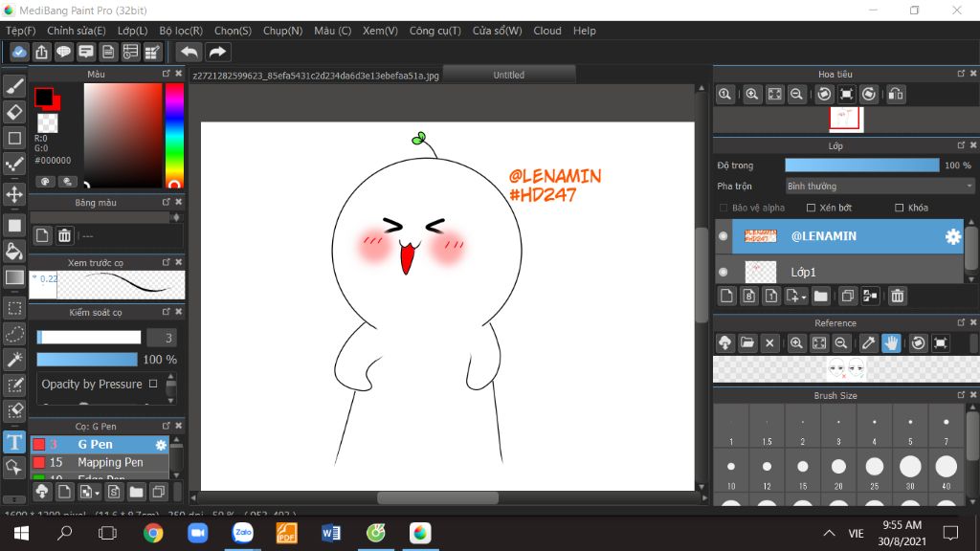Open the Help menu
The image size is (980, 551).
(x=585, y=31)
